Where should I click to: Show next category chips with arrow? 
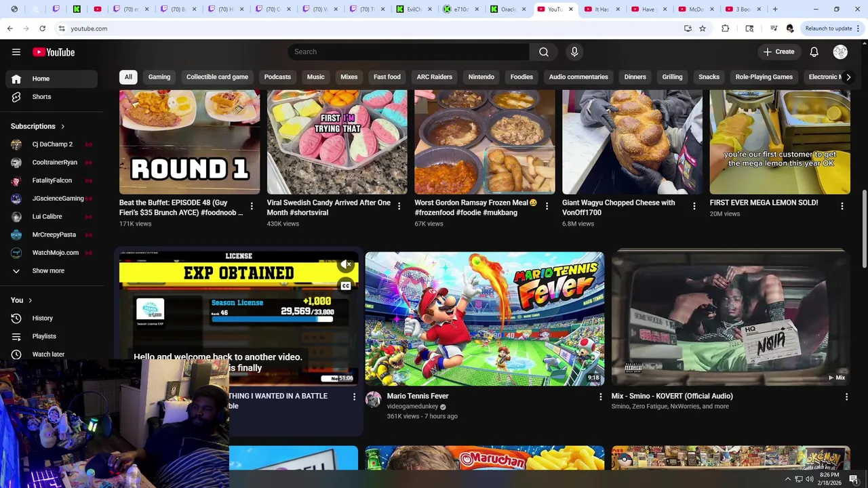[x=848, y=77]
